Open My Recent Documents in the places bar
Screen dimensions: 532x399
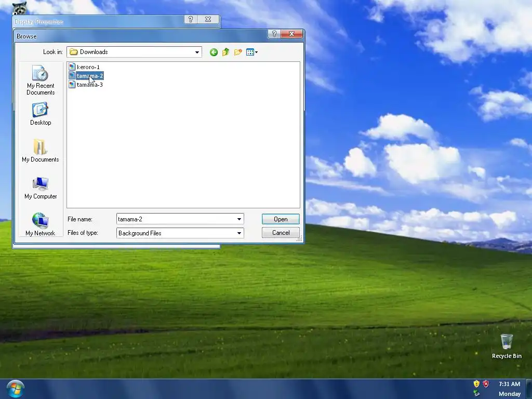click(x=41, y=80)
